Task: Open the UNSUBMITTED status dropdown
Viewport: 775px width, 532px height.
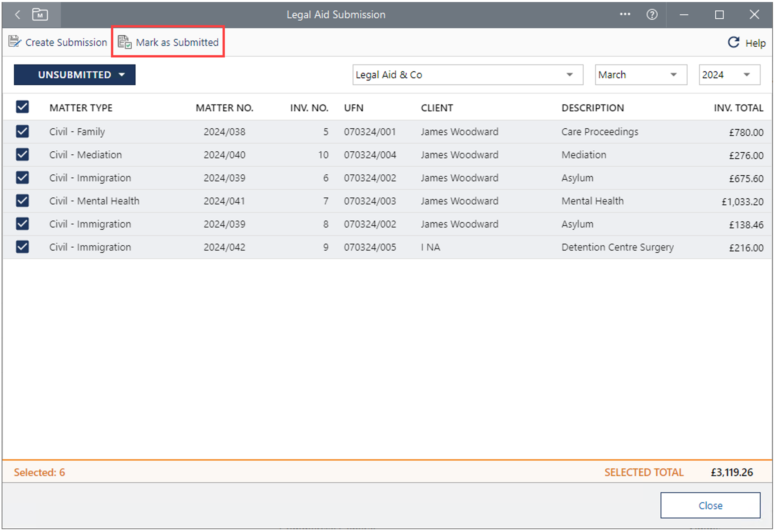Action: pos(75,75)
